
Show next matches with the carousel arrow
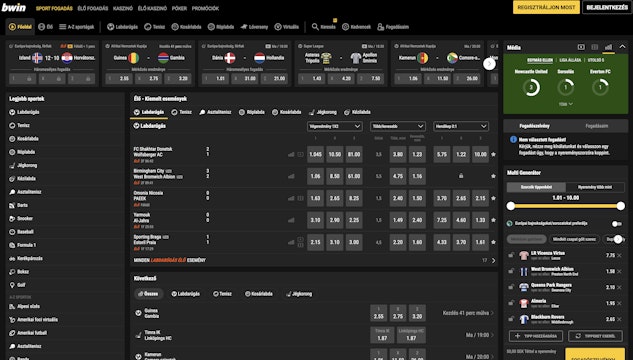(489, 63)
